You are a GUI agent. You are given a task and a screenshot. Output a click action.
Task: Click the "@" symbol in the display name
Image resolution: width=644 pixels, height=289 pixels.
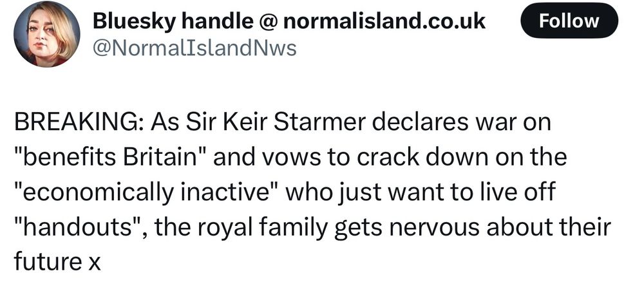click(x=268, y=21)
